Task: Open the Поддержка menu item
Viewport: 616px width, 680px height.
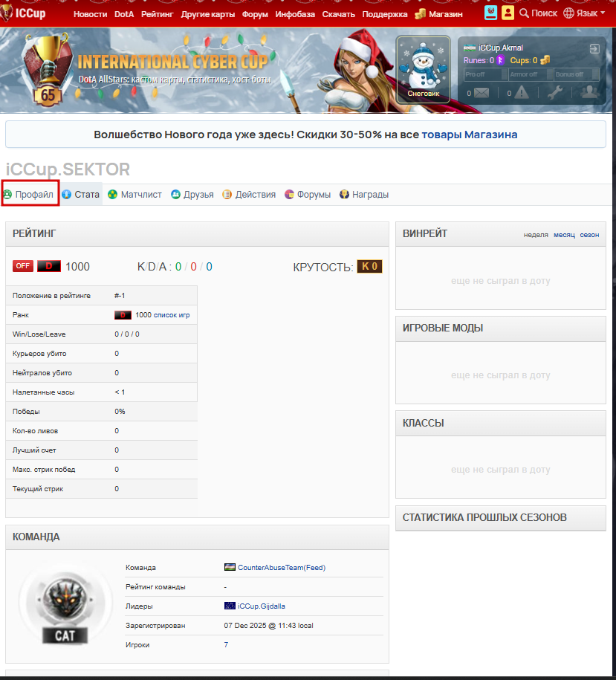Action: click(x=384, y=14)
